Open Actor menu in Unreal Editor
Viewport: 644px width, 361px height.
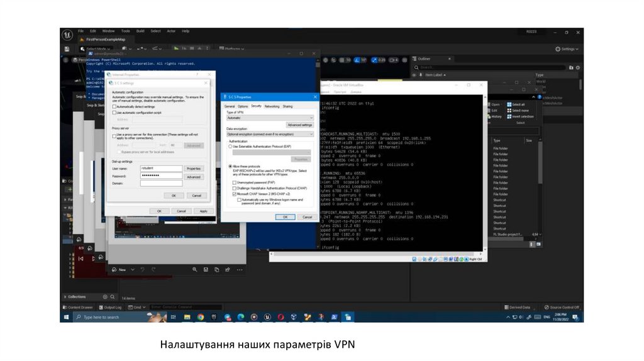point(171,31)
